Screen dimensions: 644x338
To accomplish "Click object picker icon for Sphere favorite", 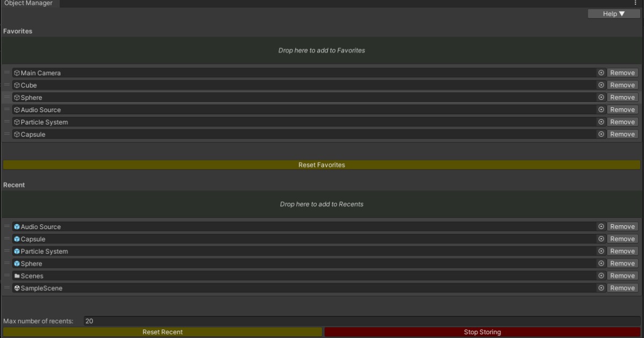I will pos(601,98).
